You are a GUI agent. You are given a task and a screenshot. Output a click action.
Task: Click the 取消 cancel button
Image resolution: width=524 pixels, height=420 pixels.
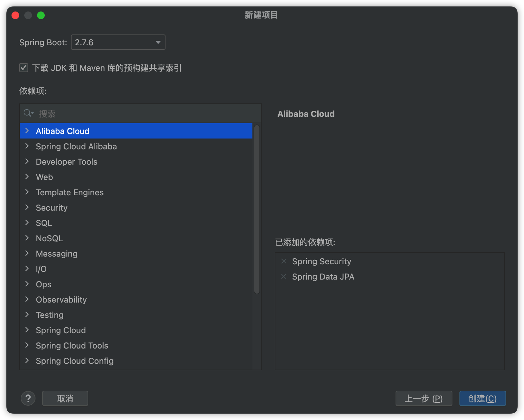tap(65, 398)
